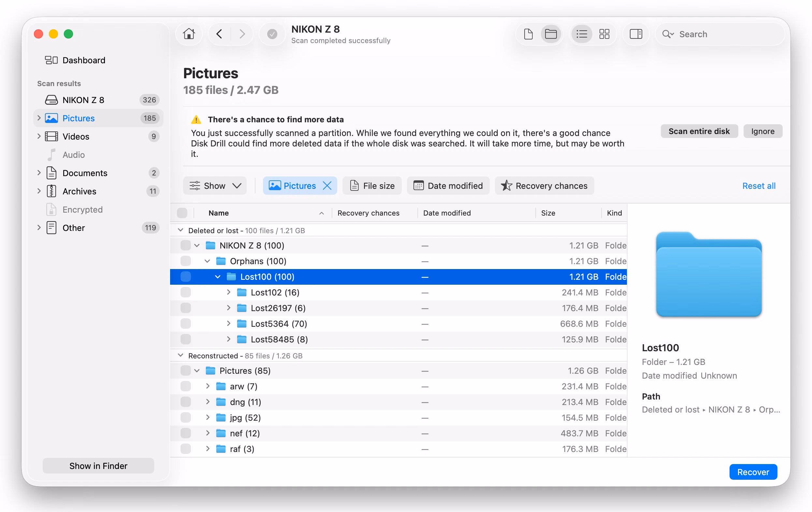Navigate forward with the right arrow
Viewport: 812px width, 512px height.
coord(242,34)
